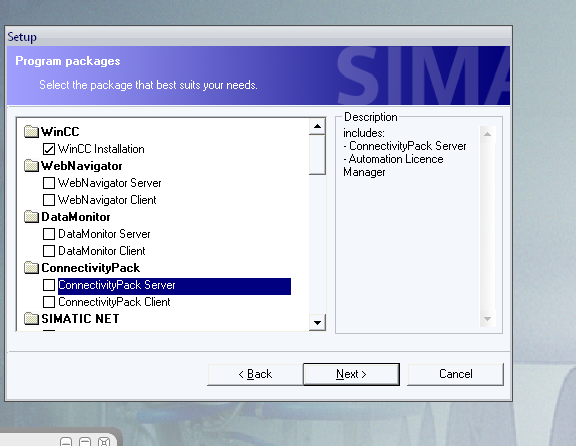Click the DataMonitor folder icon

point(31,216)
